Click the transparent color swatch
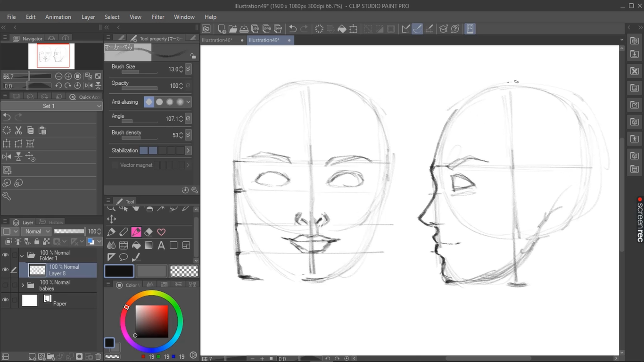This screenshot has width=644, height=362. click(x=184, y=271)
